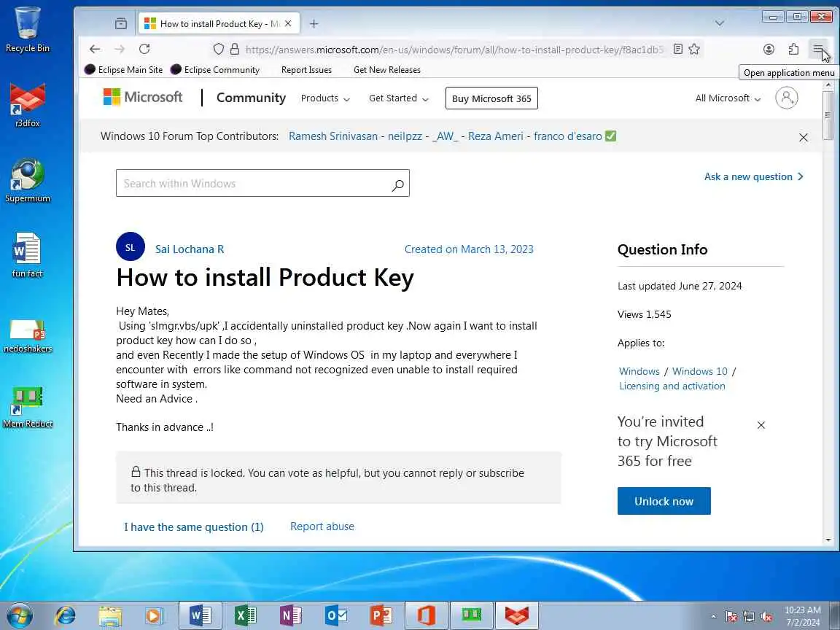Click the Report abuse link
The width and height of the screenshot is (840, 630).
point(322,526)
